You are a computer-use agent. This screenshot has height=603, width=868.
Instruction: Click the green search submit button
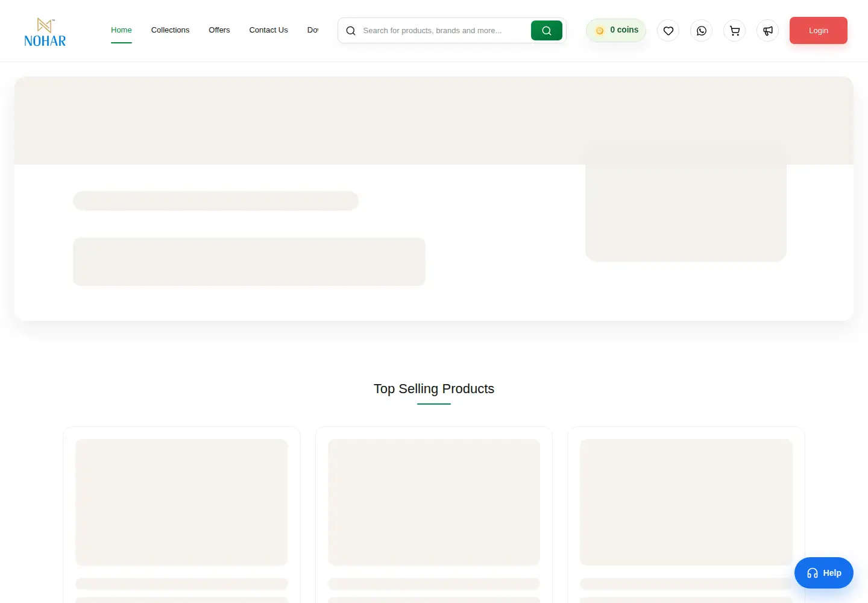pos(547,31)
